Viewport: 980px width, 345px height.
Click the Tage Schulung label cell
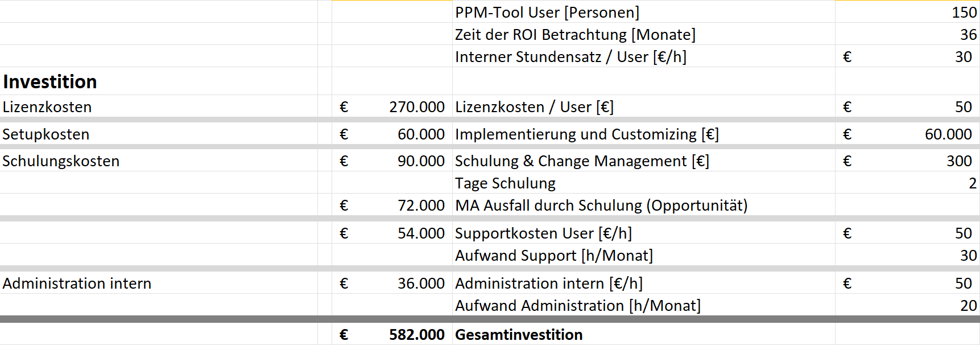[505, 183]
